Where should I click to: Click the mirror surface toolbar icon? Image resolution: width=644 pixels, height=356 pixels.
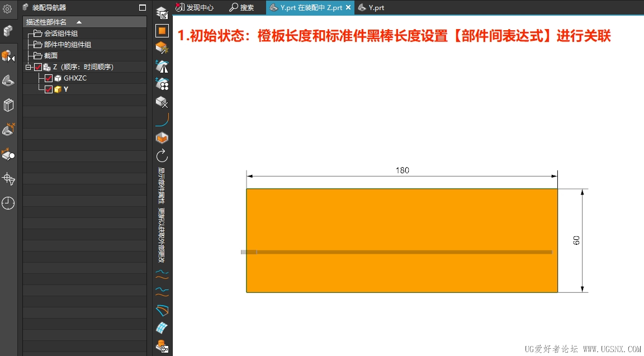point(162,66)
